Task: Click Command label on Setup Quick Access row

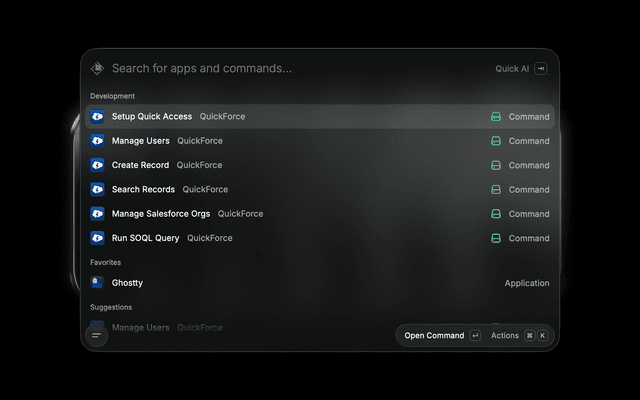Action: (x=529, y=117)
